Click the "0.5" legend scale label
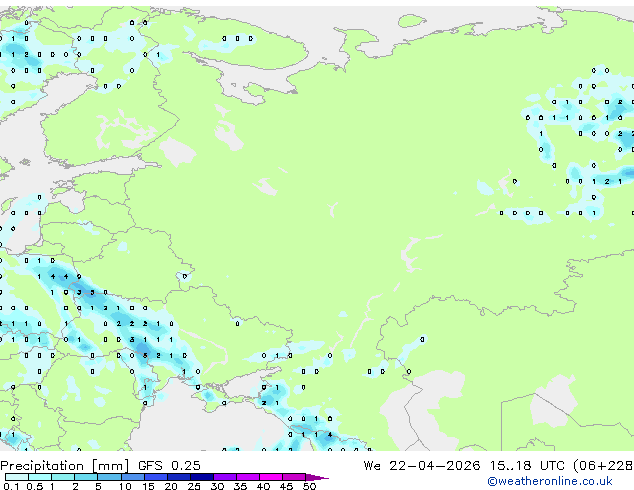This screenshot has height=490, width=634. click(x=35, y=486)
